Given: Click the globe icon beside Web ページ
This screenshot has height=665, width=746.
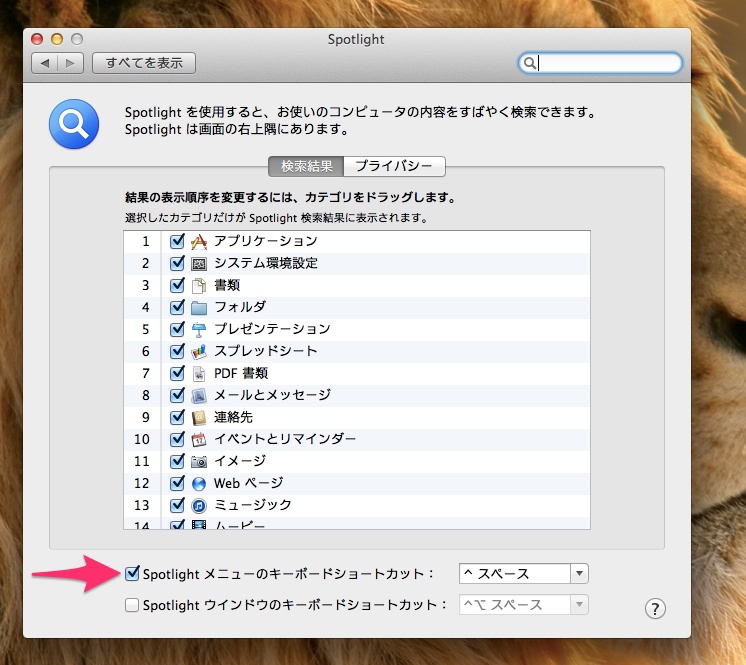Looking at the screenshot, I should [199, 484].
